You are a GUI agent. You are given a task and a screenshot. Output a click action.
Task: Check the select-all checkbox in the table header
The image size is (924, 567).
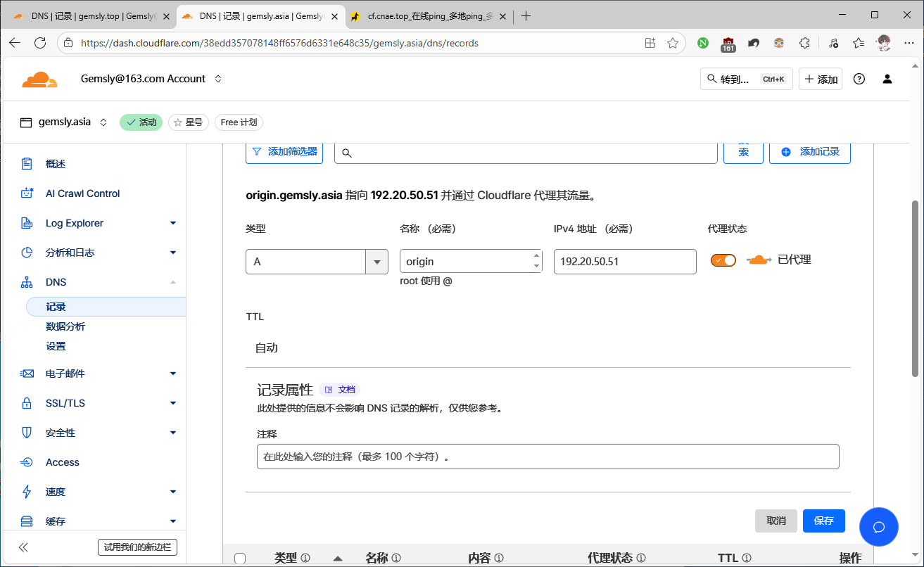coord(240,558)
